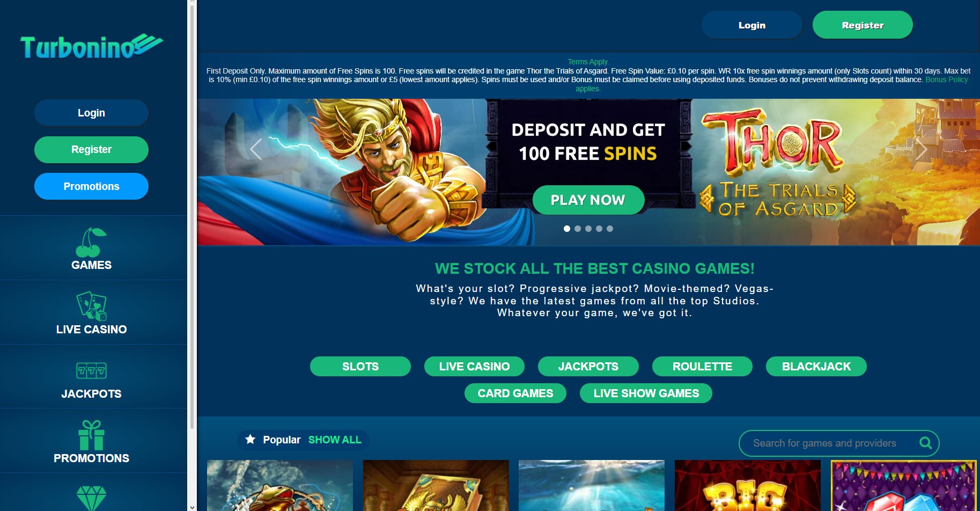Click the Turbonino logo
980x511 pixels.
click(91, 47)
